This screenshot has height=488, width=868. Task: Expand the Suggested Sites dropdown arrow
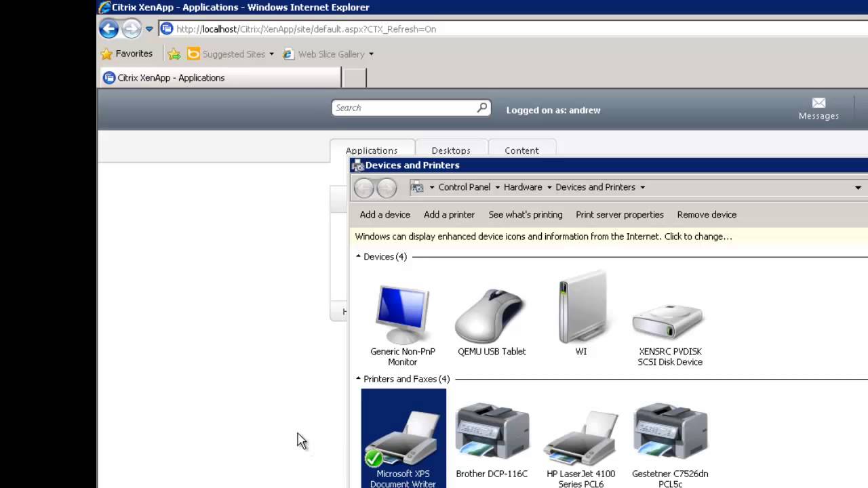point(271,54)
